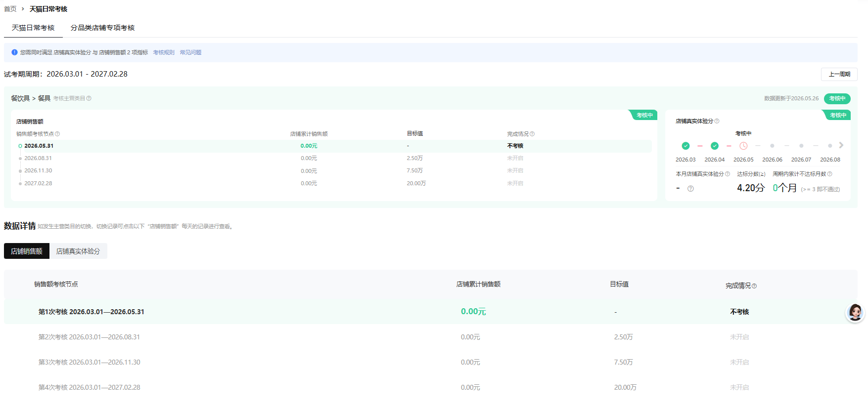Click the 2027.02.28 node row date
The width and height of the screenshot is (868, 411).
click(38, 183)
